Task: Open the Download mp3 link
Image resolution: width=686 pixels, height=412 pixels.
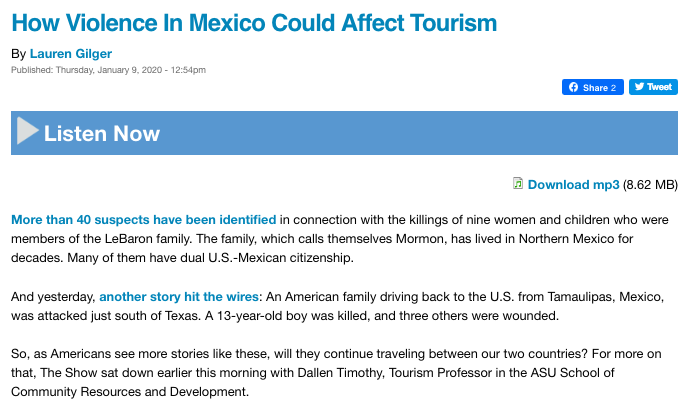Action: (x=573, y=185)
